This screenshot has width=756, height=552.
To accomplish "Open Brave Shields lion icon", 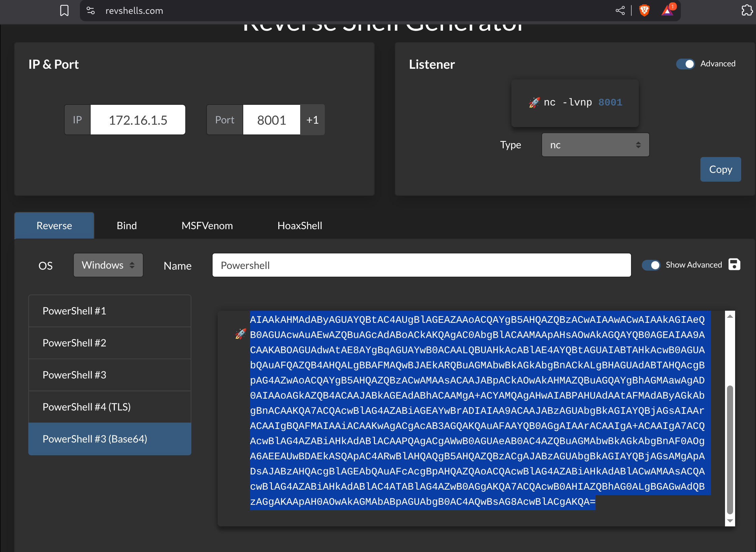I will [x=644, y=10].
